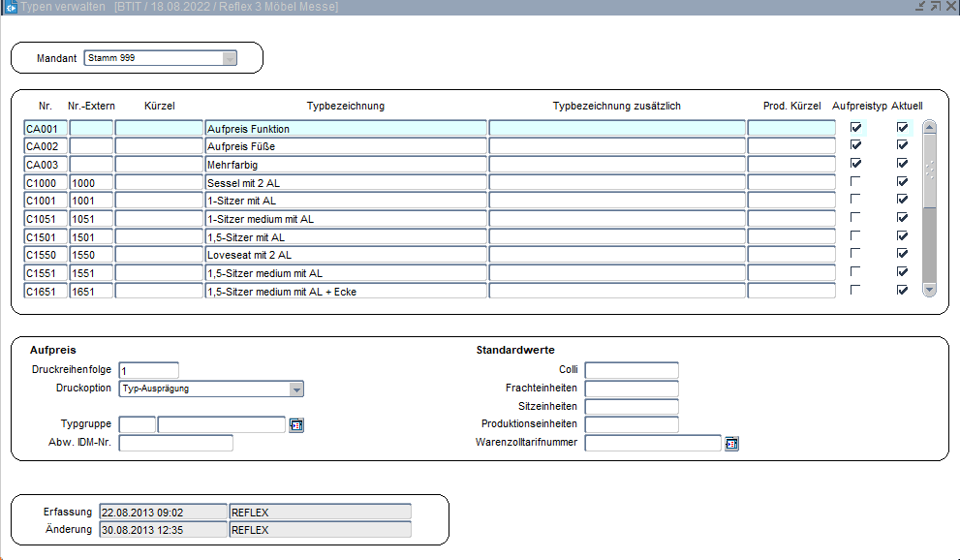The height and width of the screenshot is (560, 960).
Task: Uncheck Aktuell for C1551 row
Action: [902, 272]
